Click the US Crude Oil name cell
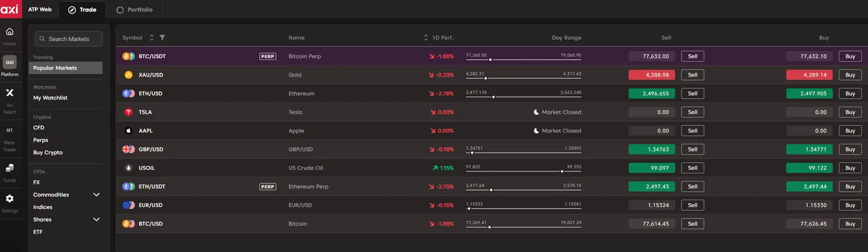The width and height of the screenshot is (868, 252). point(306,168)
